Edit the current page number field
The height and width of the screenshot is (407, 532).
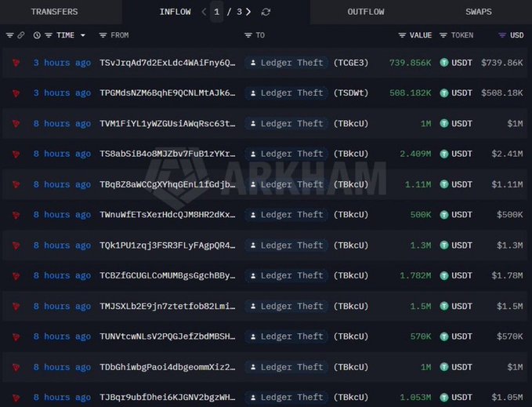216,12
